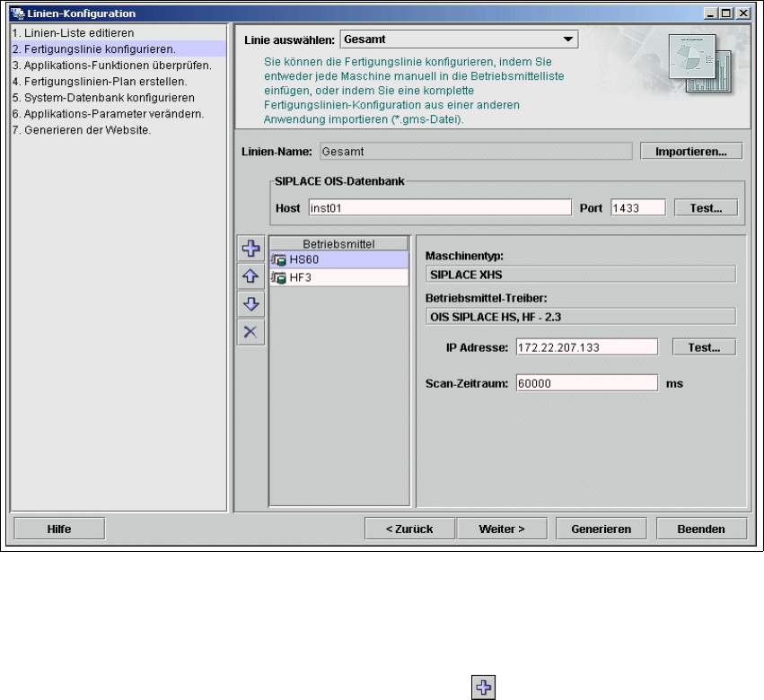Click the HF3 machine icon

278,277
